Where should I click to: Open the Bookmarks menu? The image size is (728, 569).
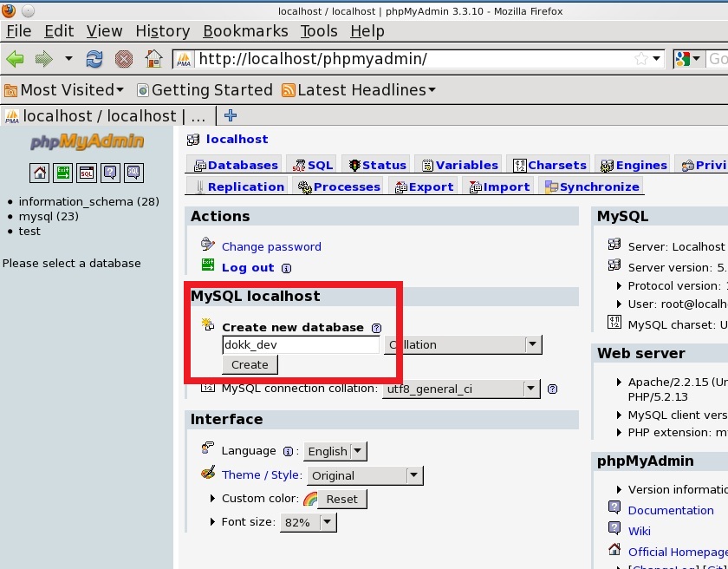[245, 31]
